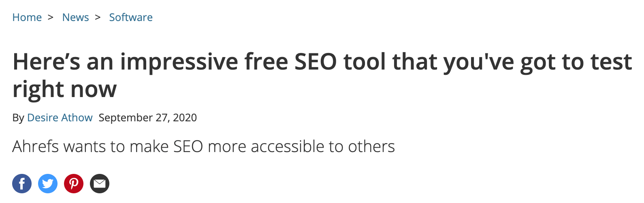Navigate to the Software breadcrumb category
The width and height of the screenshot is (644, 203).
[131, 17]
